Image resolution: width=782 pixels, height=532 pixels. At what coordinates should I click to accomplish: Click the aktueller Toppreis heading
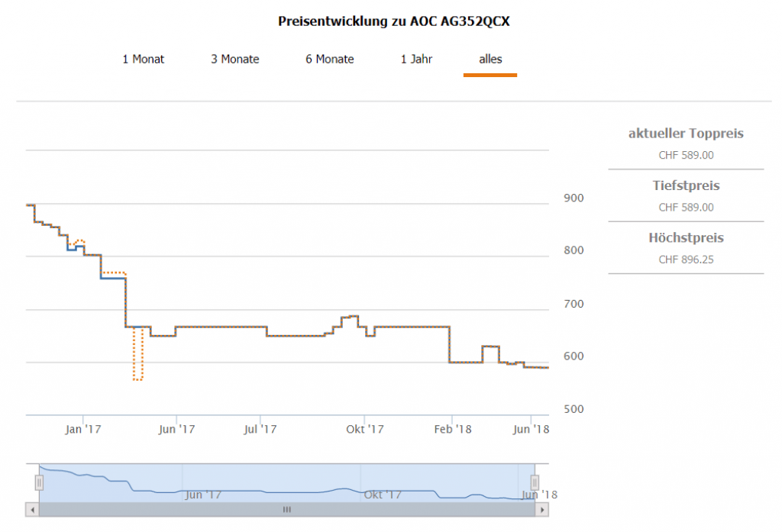[x=686, y=134]
